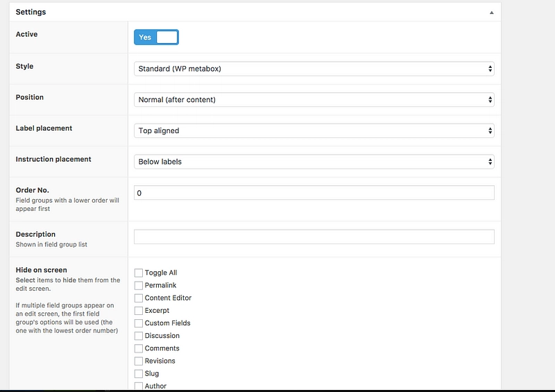Open the Label placement dropdown
Viewport: 555px width, 392px height.
[x=314, y=130]
